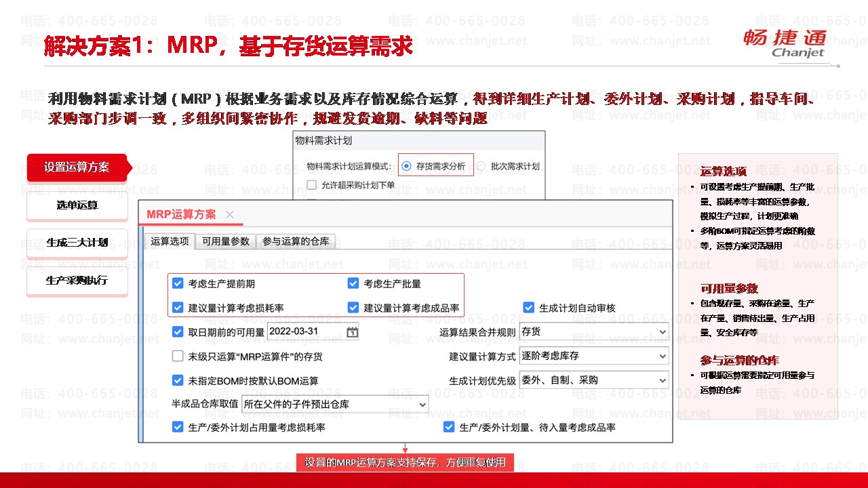Enable 允许超采购计划下单 checkbox
The width and height of the screenshot is (868, 488).
312,184
